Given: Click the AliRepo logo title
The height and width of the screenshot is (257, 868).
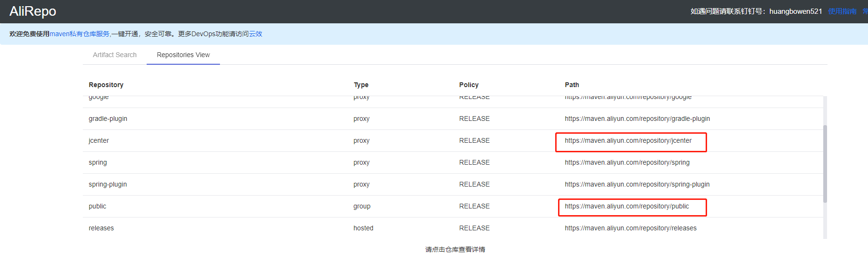Looking at the screenshot, I should pos(33,11).
